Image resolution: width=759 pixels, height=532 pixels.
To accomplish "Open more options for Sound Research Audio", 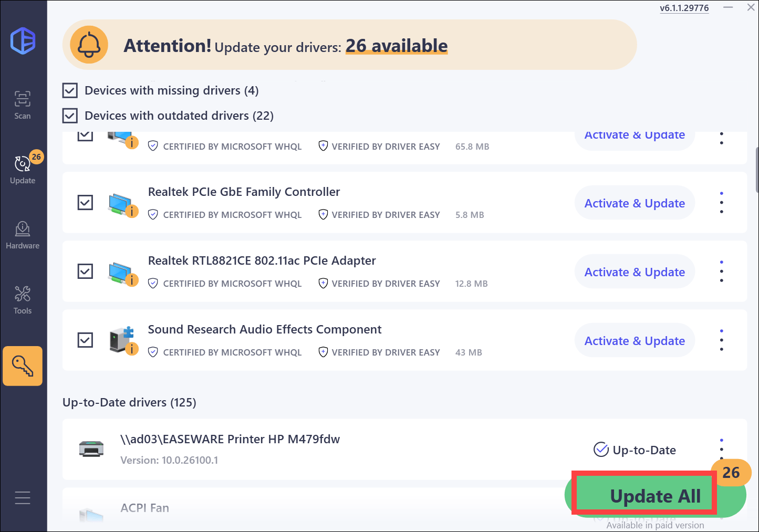I will tap(722, 340).
